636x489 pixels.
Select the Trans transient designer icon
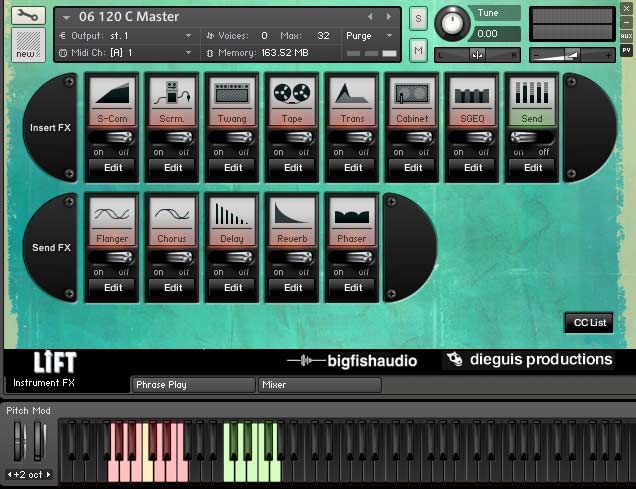pyautogui.click(x=352, y=93)
